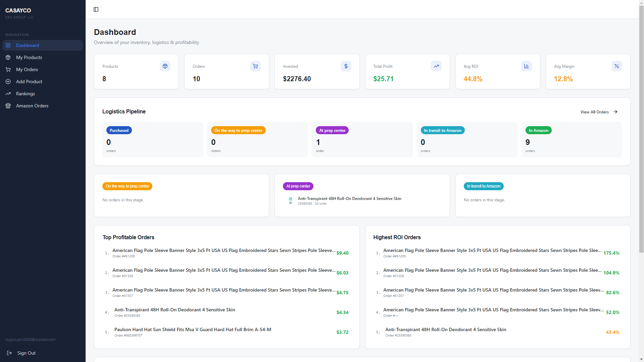Open Paulson Hard Hat Sun Shield order
Image resolution: width=644 pixels, height=362 pixels.
227,332
